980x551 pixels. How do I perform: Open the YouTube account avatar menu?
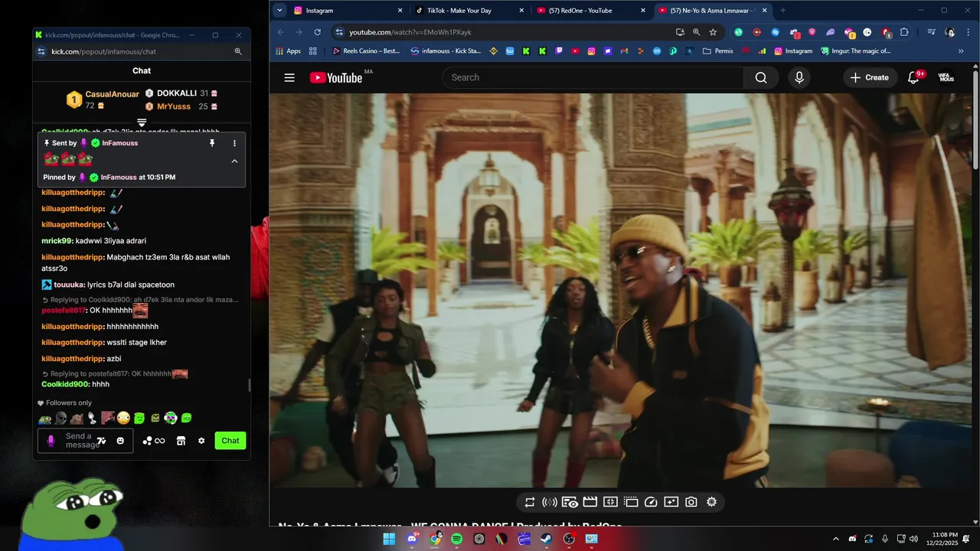946,77
